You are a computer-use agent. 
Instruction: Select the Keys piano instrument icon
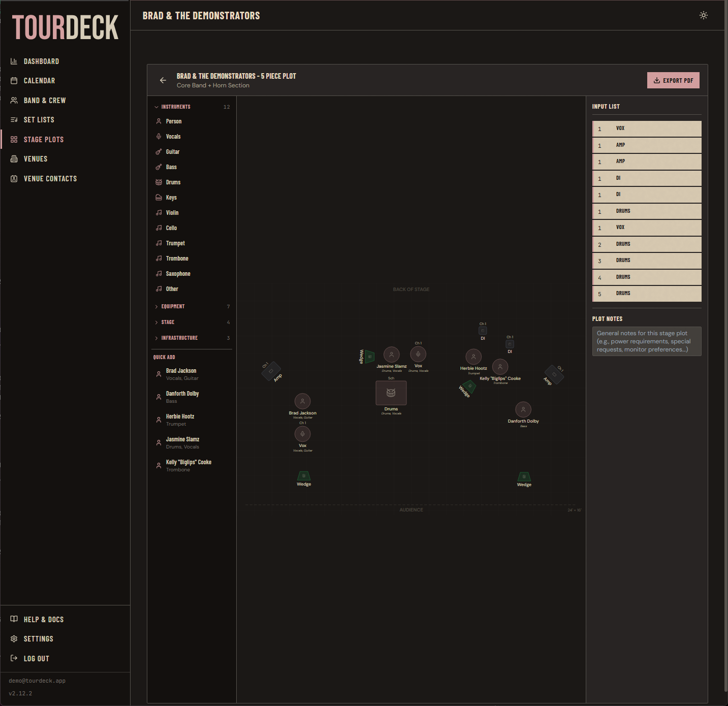(159, 197)
